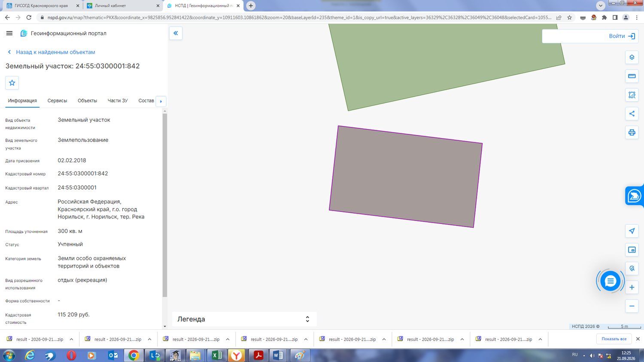Open a new browser tab
This screenshot has width=644, height=362.
251,6
